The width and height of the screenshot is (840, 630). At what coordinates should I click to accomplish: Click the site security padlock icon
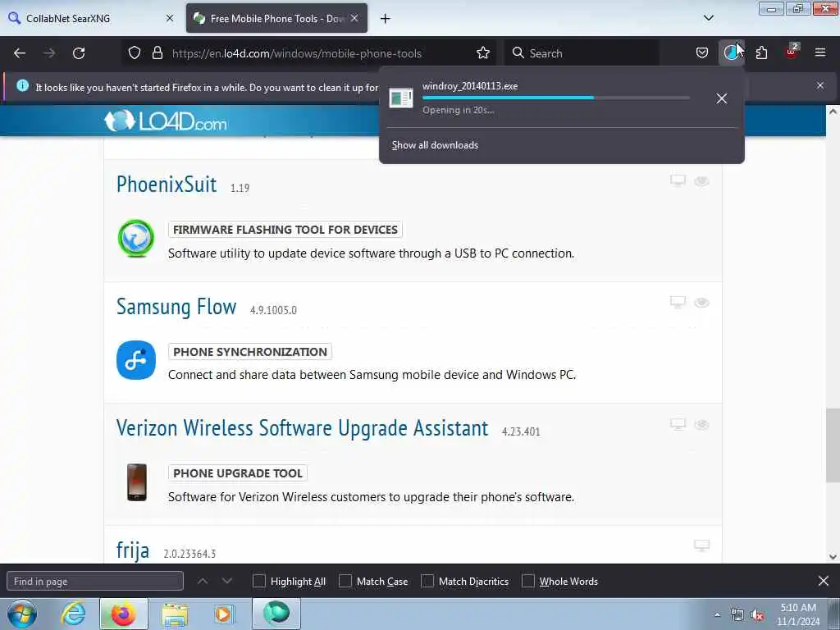coord(157,53)
